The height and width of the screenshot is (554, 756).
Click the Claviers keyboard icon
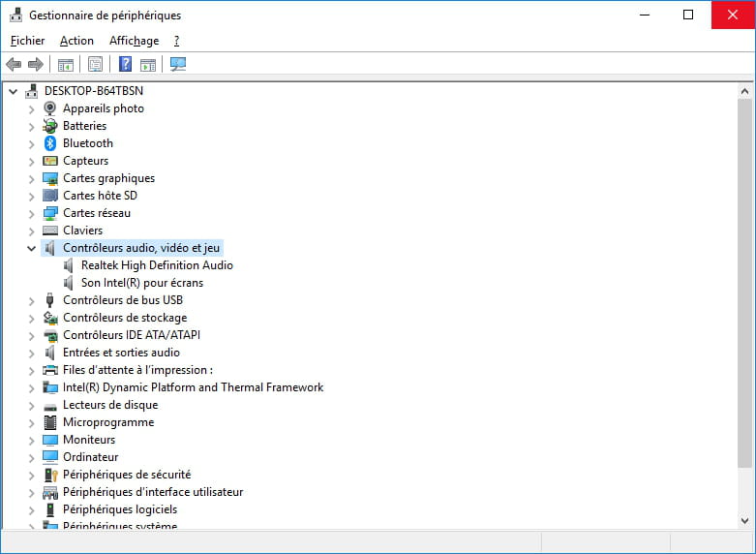[x=50, y=231]
